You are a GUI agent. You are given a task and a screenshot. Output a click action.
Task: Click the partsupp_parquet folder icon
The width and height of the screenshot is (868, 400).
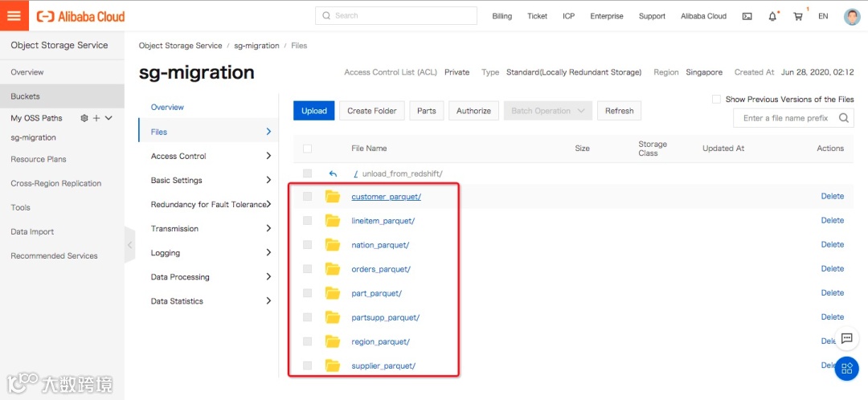coord(333,317)
